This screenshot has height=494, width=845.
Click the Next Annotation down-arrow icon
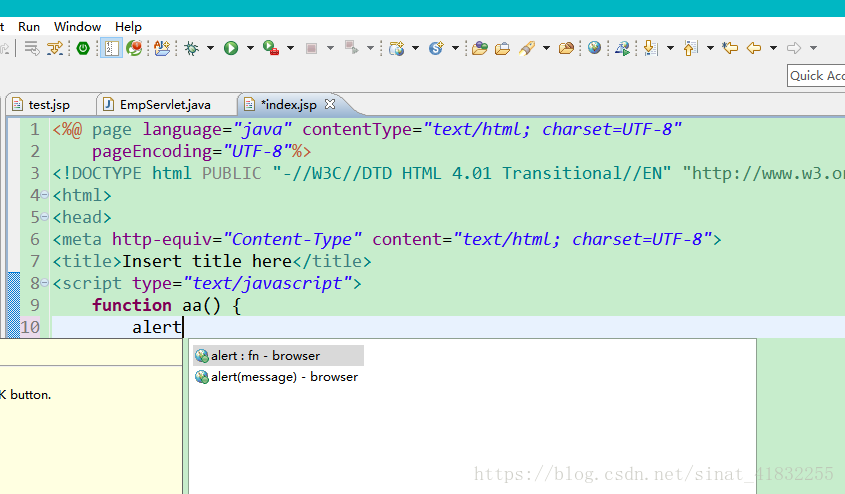tap(650, 48)
